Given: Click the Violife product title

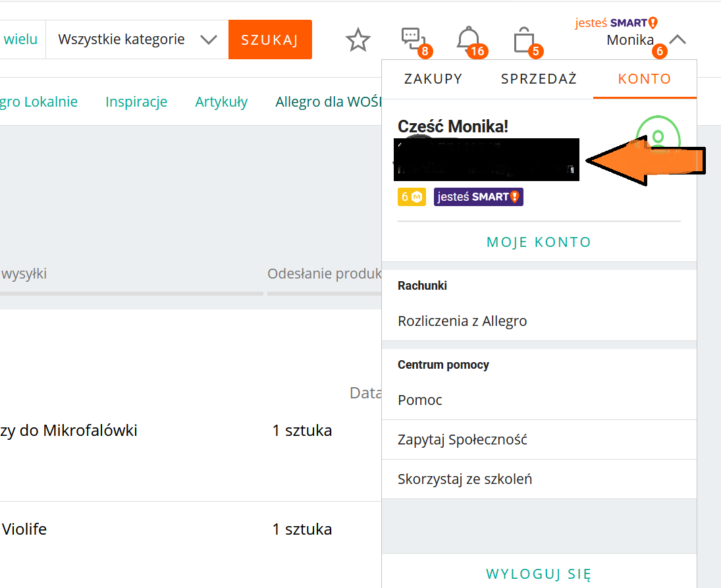Looking at the screenshot, I should tap(24, 529).
